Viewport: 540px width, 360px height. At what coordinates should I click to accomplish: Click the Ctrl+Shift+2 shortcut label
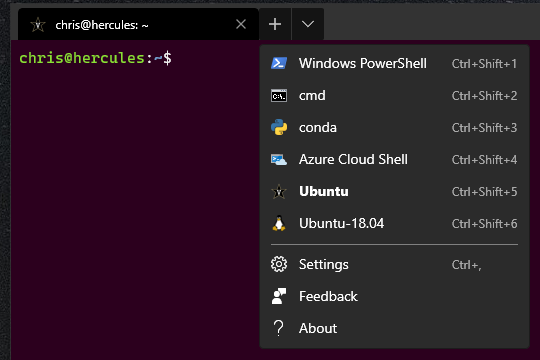[484, 96]
